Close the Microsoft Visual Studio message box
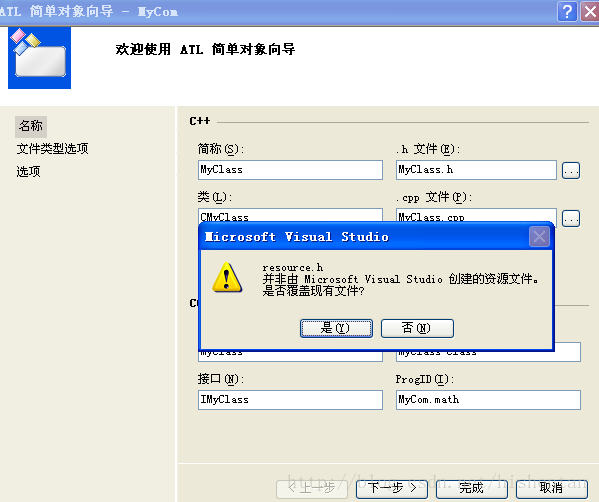 (x=539, y=237)
